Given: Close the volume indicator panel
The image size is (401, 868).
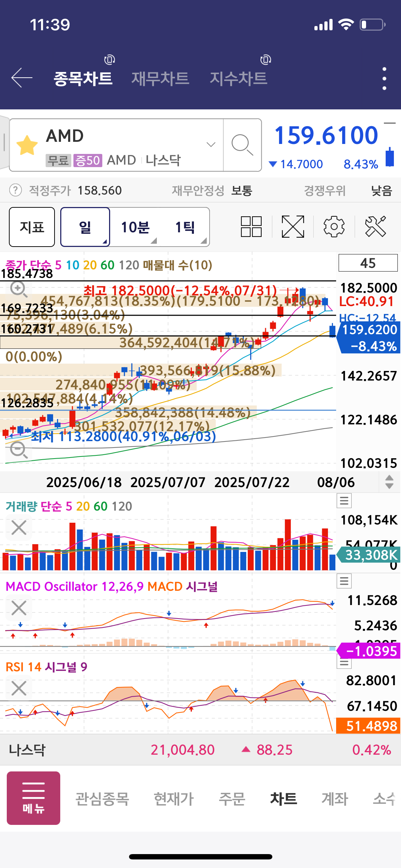Looking at the screenshot, I should (x=19, y=527).
